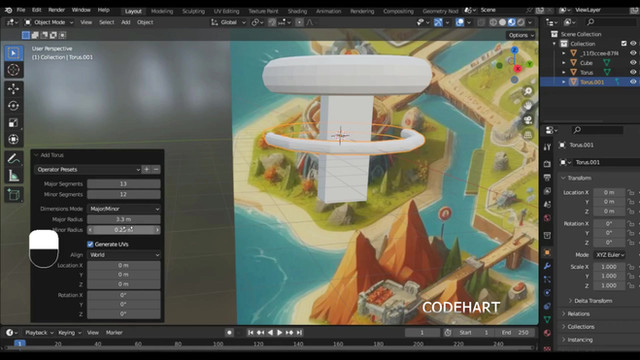Select the 3D Cursor tool

(x=13, y=70)
